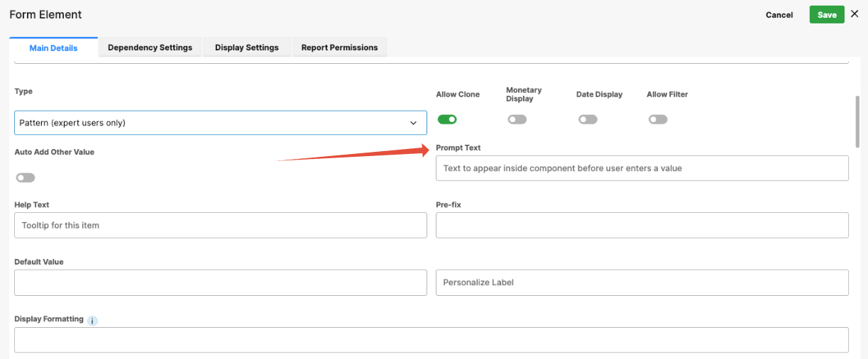The width and height of the screenshot is (868, 359).
Task: Enable the Allow Filter toggle
Action: tap(658, 119)
